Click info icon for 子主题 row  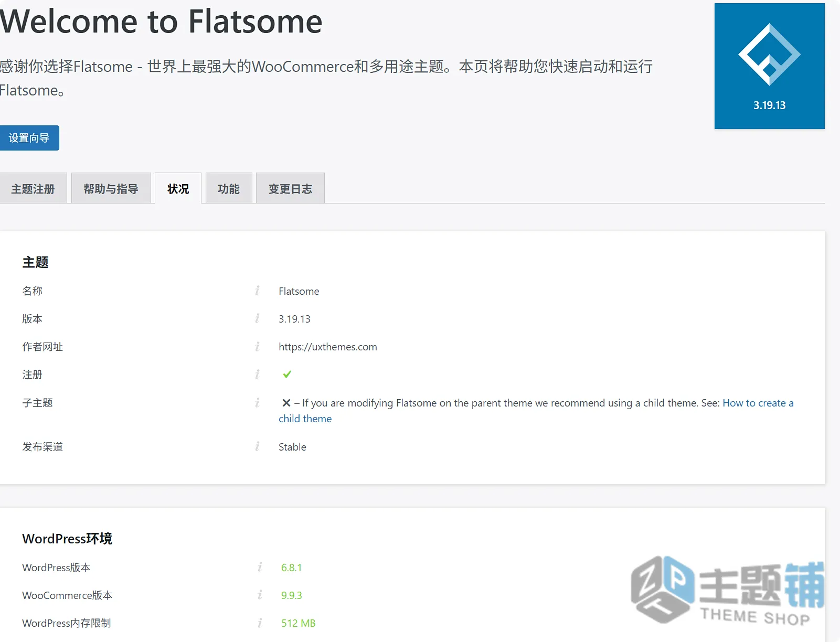(x=257, y=402)
